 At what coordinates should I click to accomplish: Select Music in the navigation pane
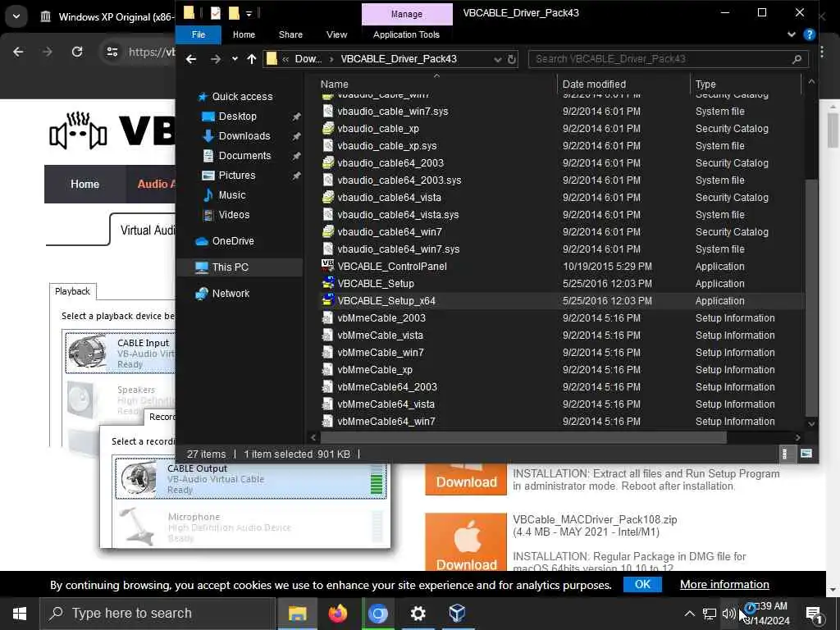pos(231,195)
